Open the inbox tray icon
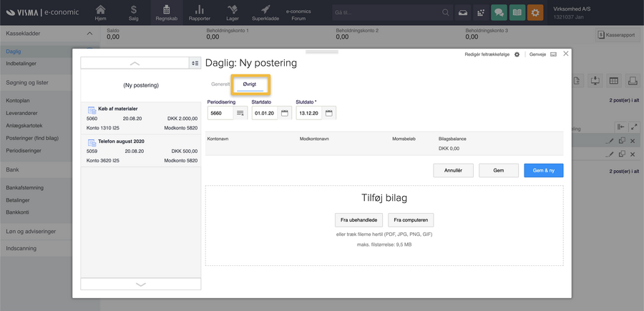 point(462,13)
